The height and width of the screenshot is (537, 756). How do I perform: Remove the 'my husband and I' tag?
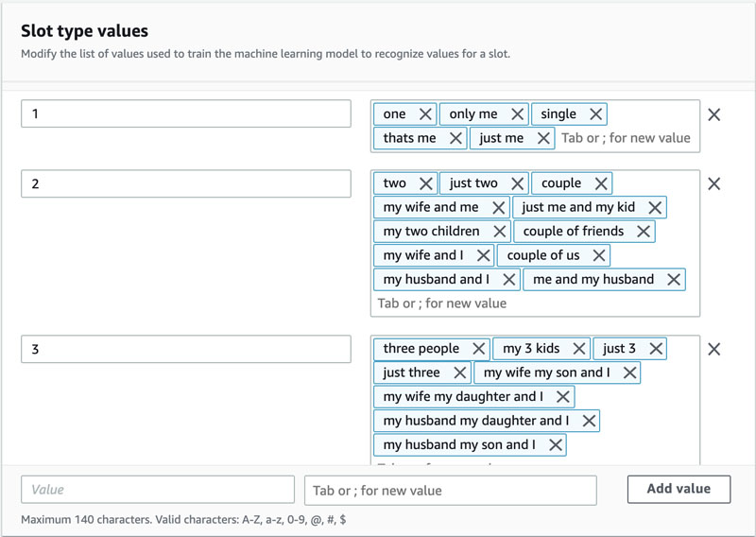[x=509, y=280]
